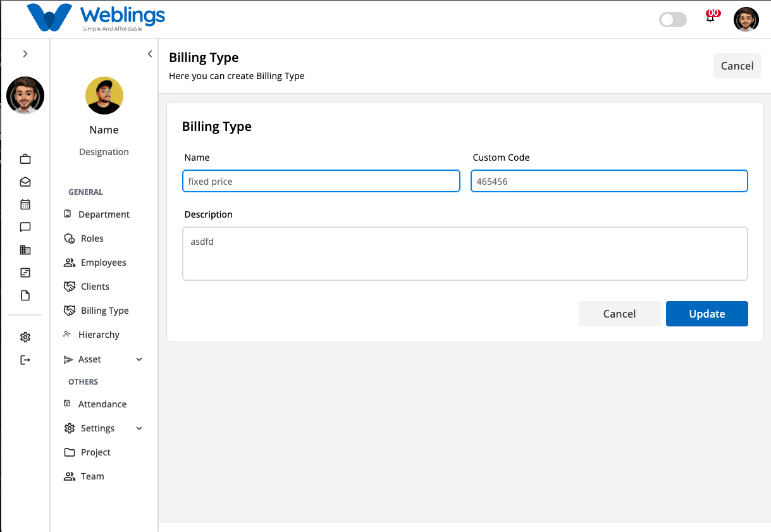Click the Billing Type handshake icon
The image size is (771, 532).
pos(70,311)
